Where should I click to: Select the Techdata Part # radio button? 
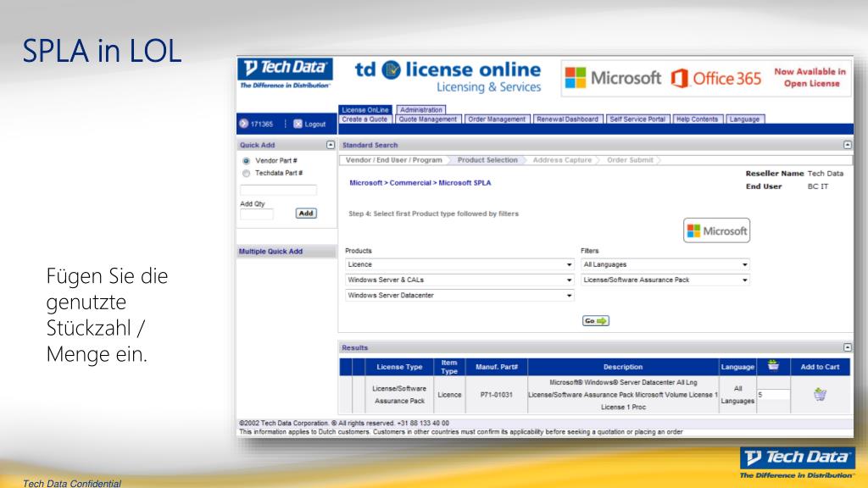click(247, 174)
